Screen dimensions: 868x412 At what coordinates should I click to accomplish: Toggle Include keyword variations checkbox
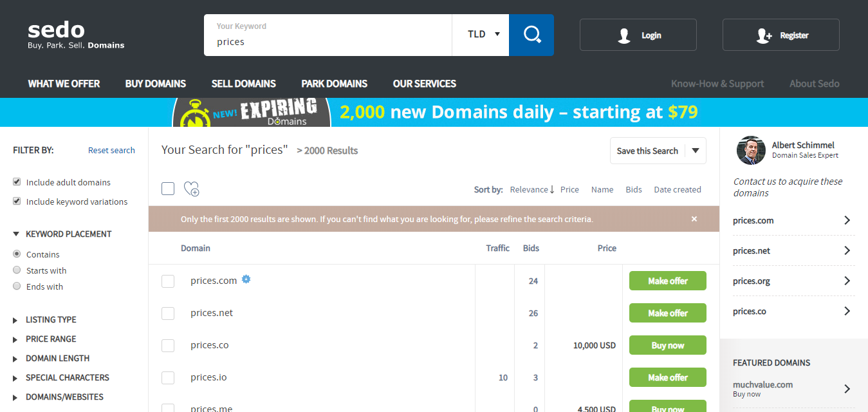(17, 201)
